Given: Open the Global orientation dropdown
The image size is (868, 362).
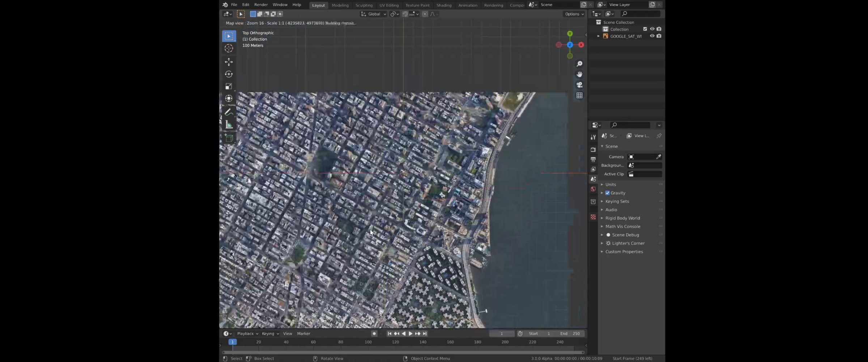Looking at the screenshot, I should click(374, 14).
